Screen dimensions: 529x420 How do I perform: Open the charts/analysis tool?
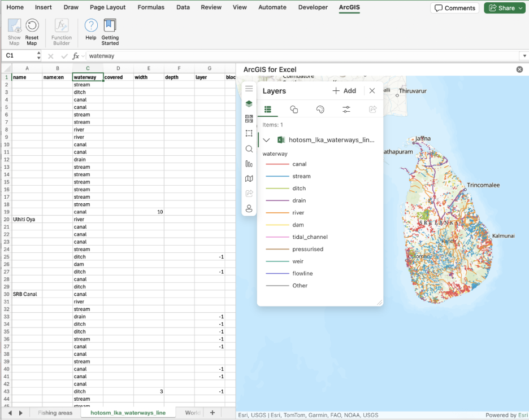(249, 164)
